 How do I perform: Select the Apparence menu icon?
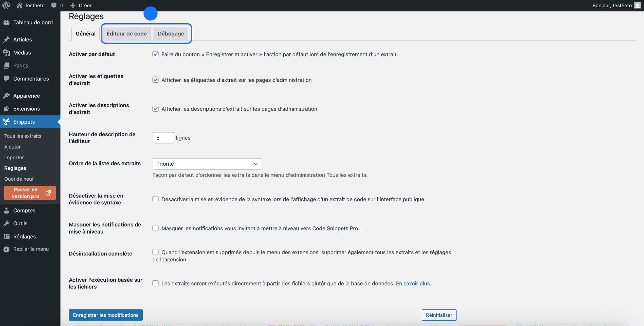(7, 95)
